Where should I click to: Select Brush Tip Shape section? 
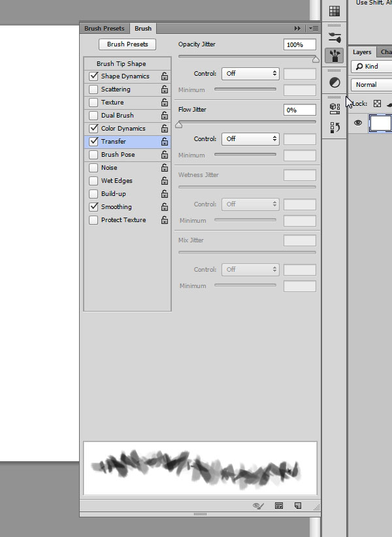click(122, 64)
